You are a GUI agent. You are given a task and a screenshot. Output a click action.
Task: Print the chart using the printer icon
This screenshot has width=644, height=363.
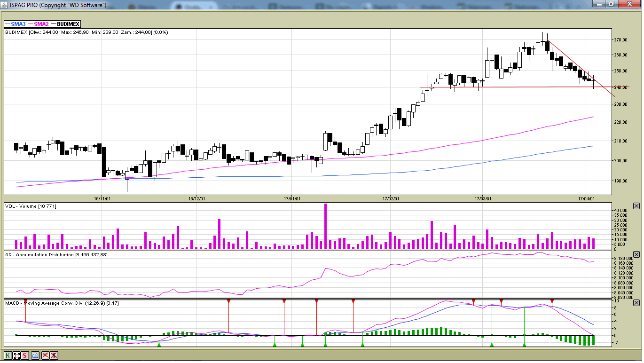point(35,355)
